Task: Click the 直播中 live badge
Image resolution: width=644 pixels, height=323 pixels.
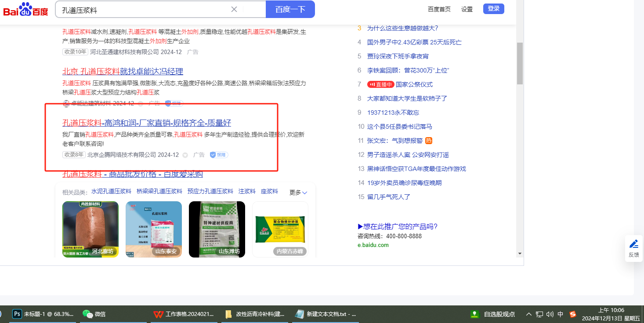Action: point(380,84)
